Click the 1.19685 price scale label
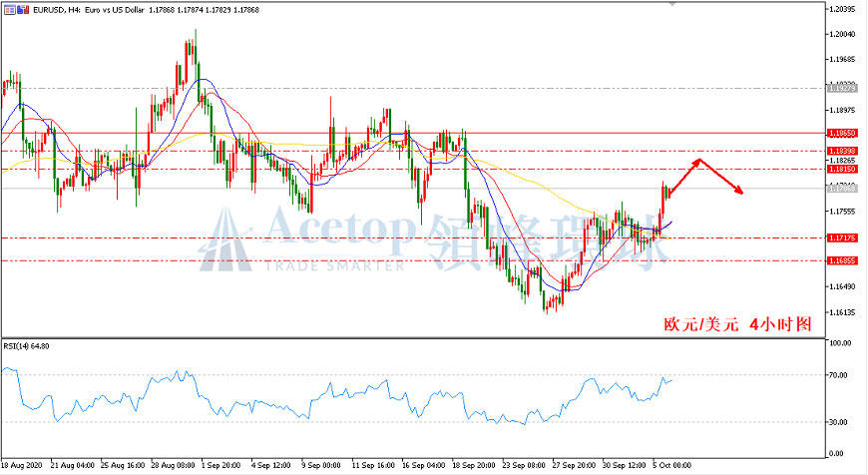This screenshot has height=475, width=868. click(842, 59)
